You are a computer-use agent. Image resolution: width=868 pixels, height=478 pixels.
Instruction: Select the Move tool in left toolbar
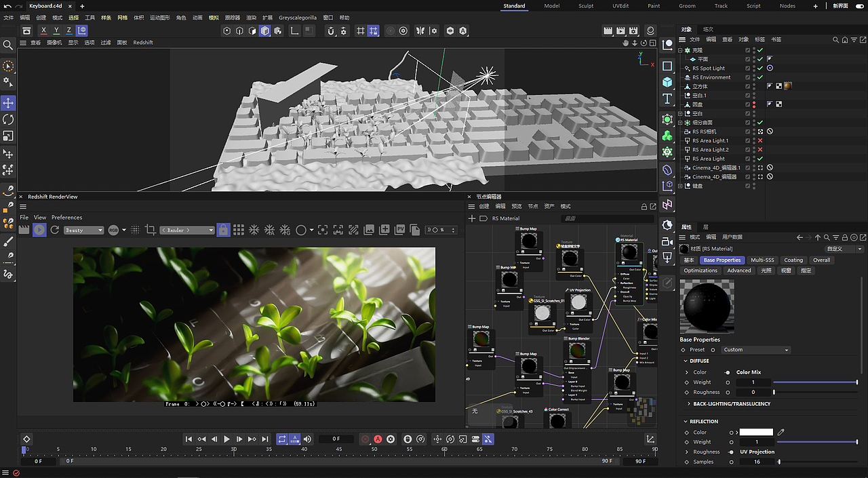pos(8,103)
